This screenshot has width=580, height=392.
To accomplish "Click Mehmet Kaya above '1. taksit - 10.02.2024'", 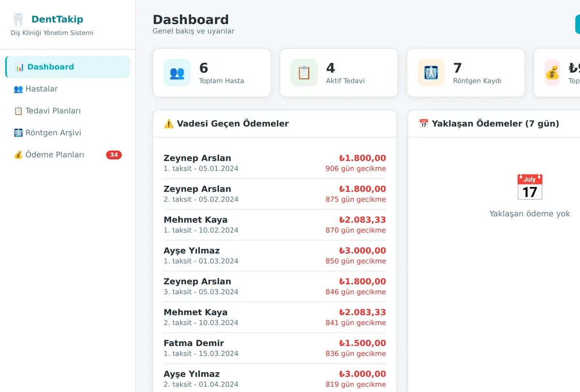I will coord(196,220).
